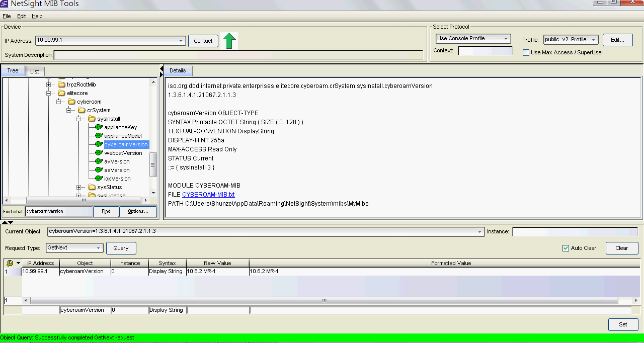Screen dimensions: 644x343
Task: Click the sysInstall folder icon
Action: [92, 119]
